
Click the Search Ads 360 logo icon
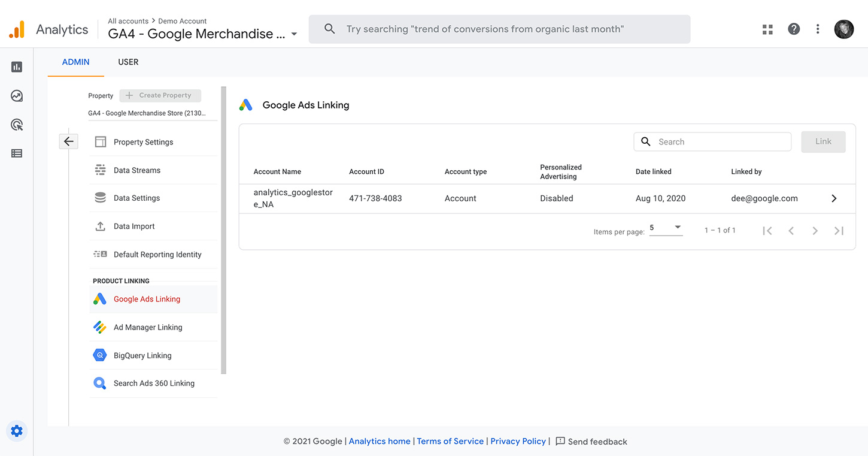click(100, 383)
